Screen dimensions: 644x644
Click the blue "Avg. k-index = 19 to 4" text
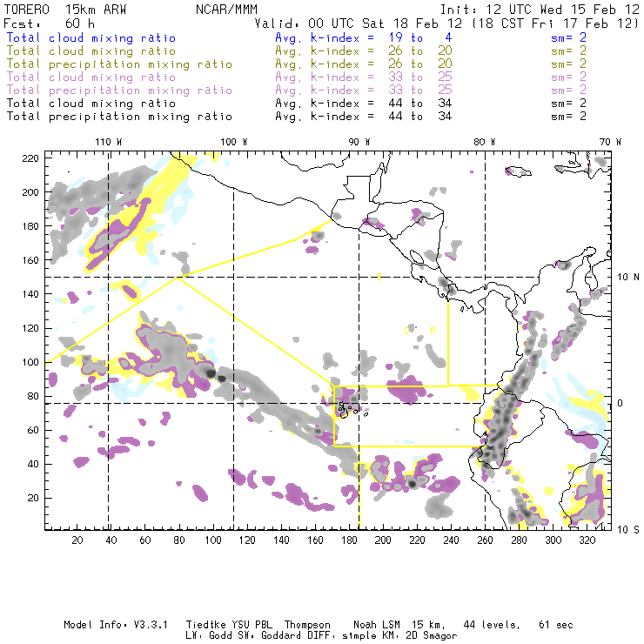point(364,38)
